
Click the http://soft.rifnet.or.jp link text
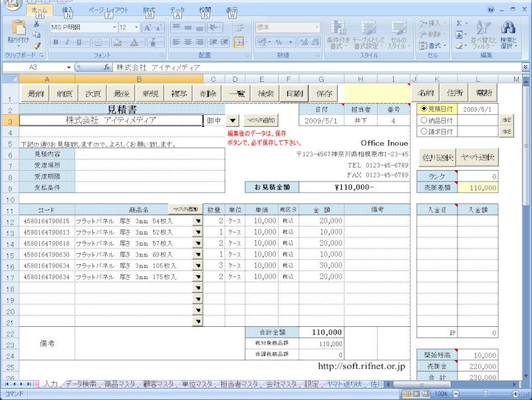point(361,366)
